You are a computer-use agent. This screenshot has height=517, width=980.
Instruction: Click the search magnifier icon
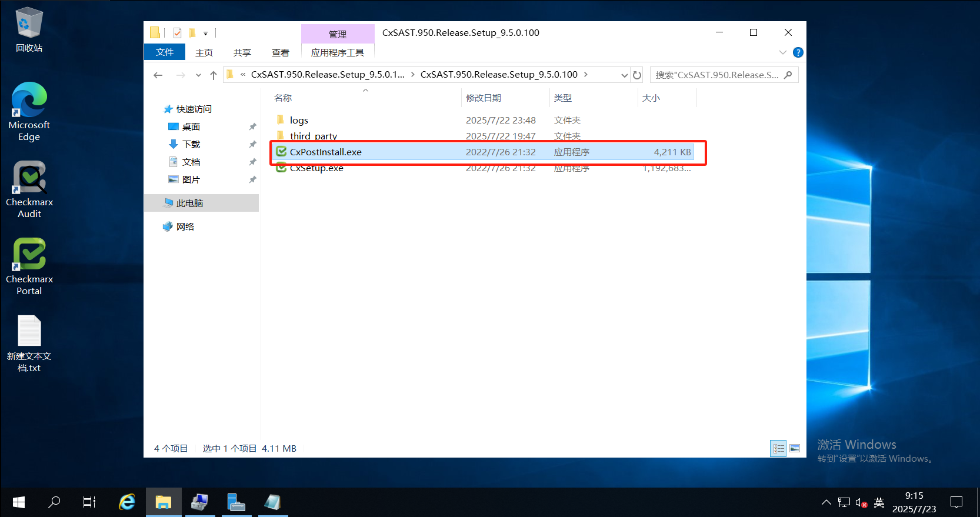788,75
